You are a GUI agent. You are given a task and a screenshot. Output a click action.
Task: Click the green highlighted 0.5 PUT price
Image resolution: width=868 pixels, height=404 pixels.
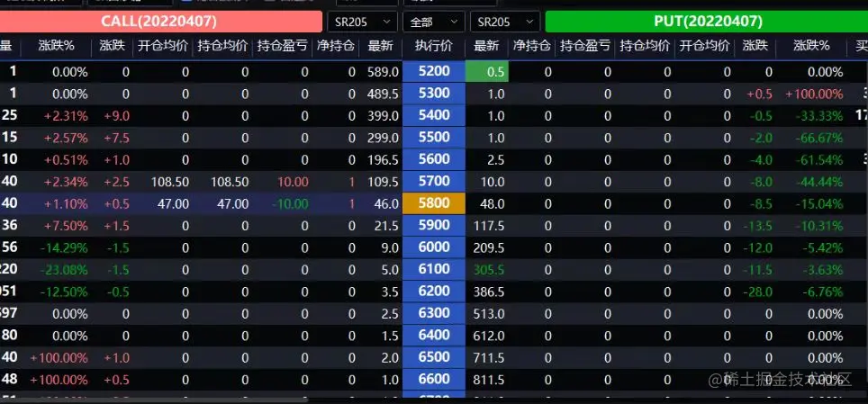(487, 72)
